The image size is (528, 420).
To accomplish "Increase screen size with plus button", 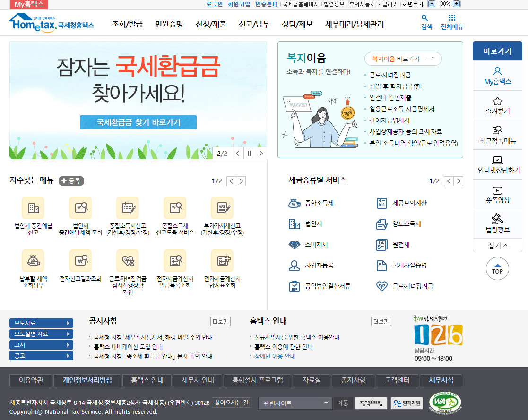I will click(456, 4).
